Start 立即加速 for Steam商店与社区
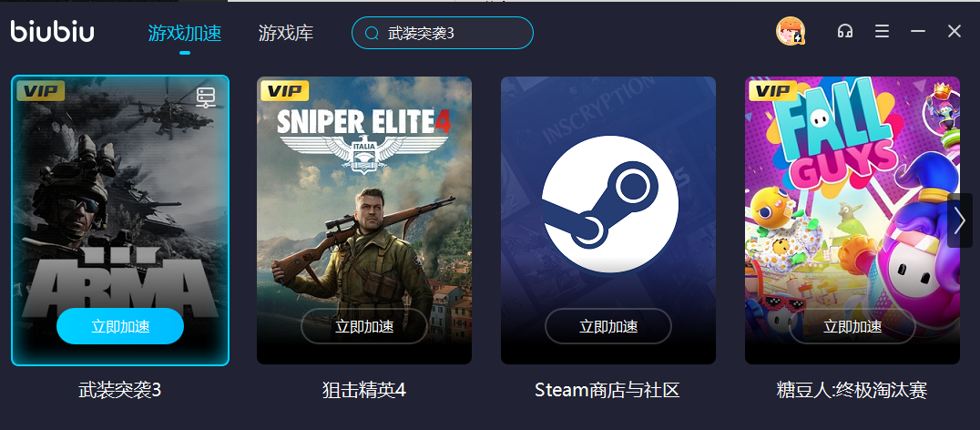Viewport: 980px width, 430px height. tap(608, 326)
